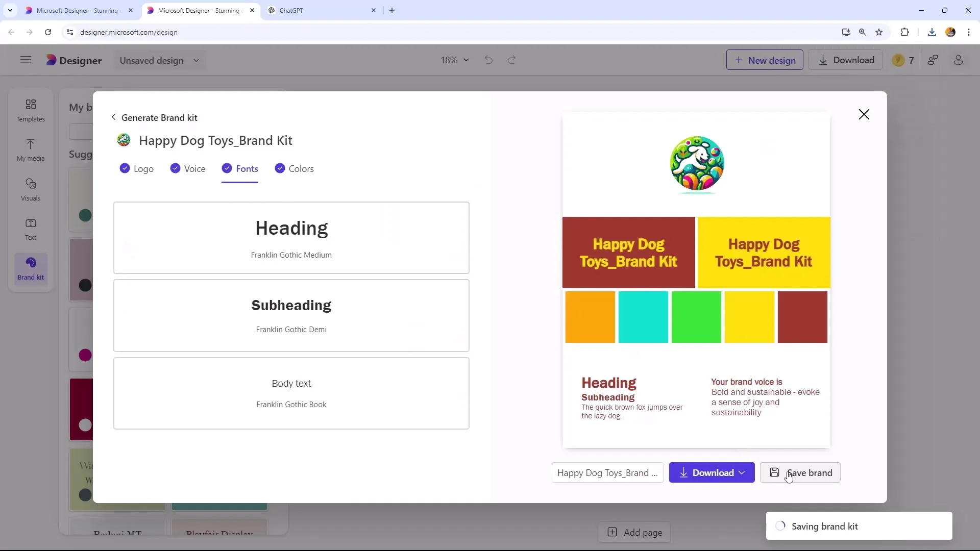Screen dimensions: 980x551
Task: Select the Brand kit sidebar icon
Action: click(31, 268)
